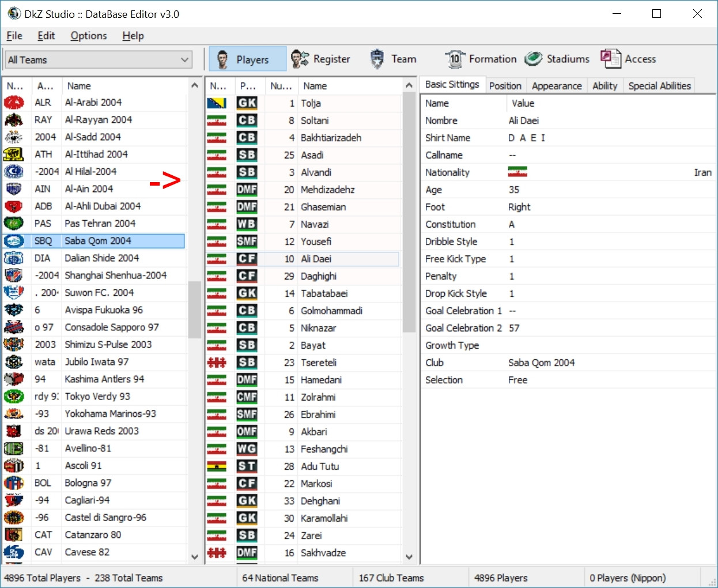The width and height of the screenshot is (718, 588).
Task: Click the Al-Ittihad 2004 team crest icon
Action: click(x=14, y=154)
